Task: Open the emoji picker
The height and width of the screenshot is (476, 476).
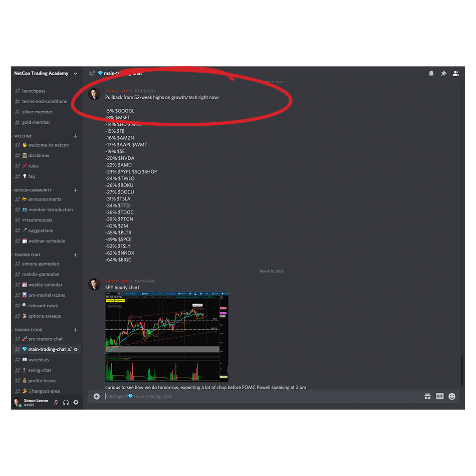Action: click(x=451, y=396)
